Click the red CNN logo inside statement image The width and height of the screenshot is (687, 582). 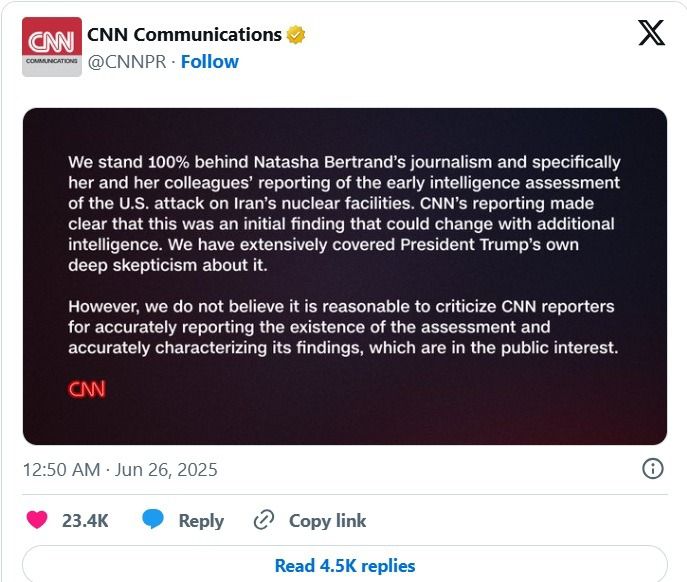87,389
